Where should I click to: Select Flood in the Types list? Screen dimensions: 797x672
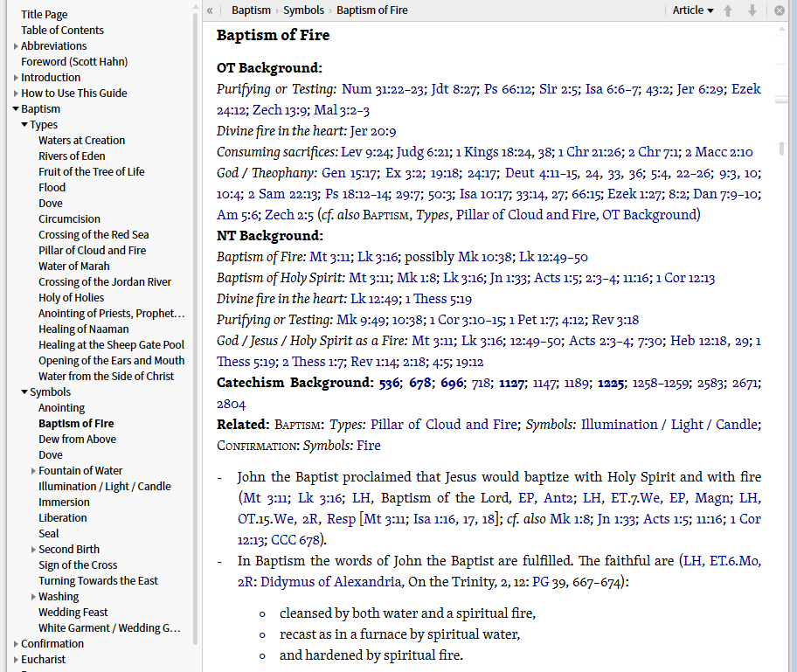click(x=52, y=188)
